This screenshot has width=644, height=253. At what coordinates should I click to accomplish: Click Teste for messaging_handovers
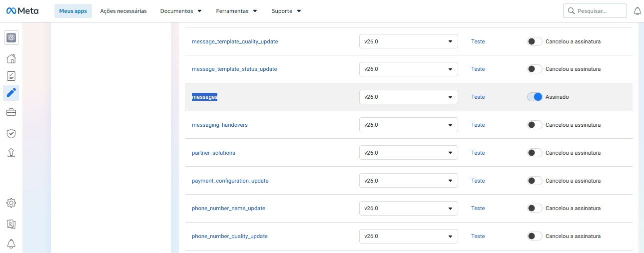point(478,125)
